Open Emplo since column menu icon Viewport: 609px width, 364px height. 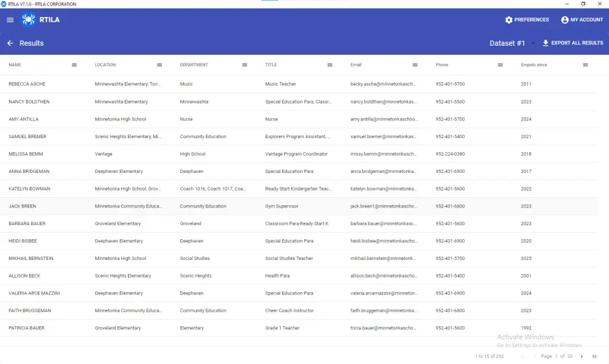(585, 65)
